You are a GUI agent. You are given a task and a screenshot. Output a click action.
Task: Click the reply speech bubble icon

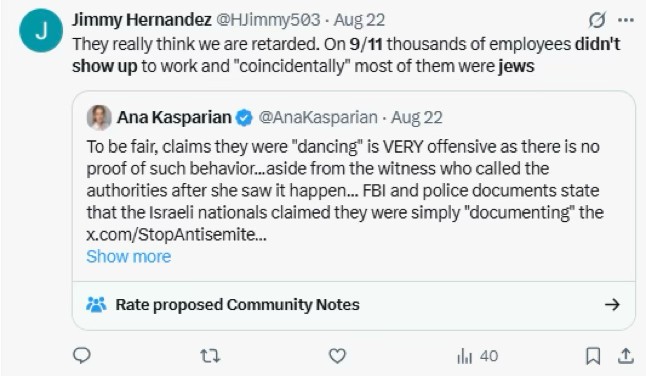pyautogui.click(x=82, y=355)
